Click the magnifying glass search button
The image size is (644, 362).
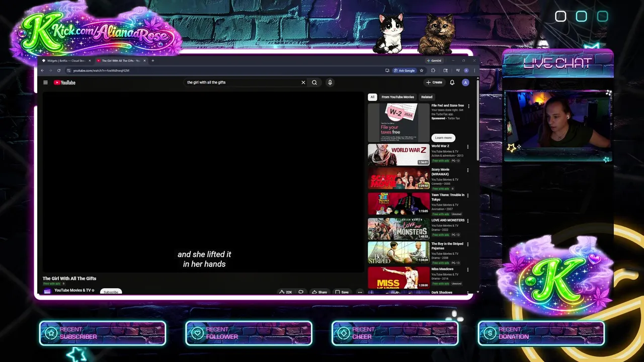point(314,82)
